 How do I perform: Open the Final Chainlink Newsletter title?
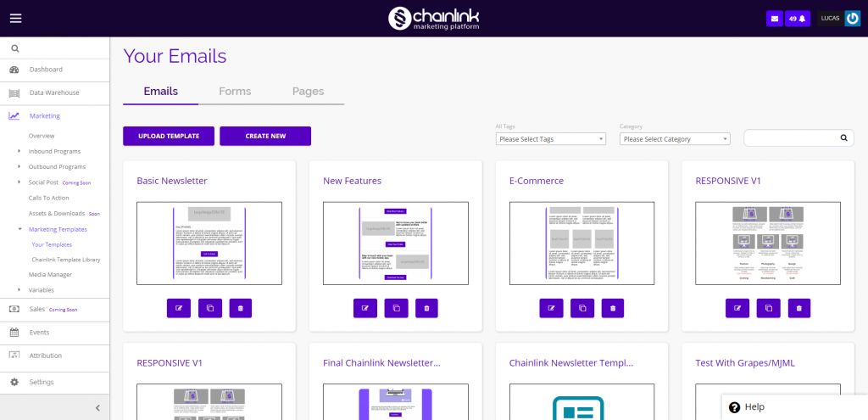click(x=382, y=363)
